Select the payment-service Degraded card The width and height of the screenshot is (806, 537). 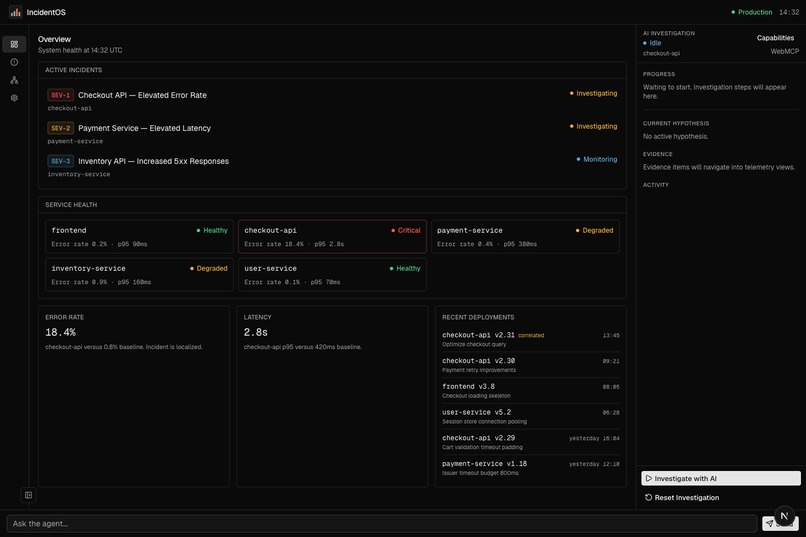click(x=525, y=236)
